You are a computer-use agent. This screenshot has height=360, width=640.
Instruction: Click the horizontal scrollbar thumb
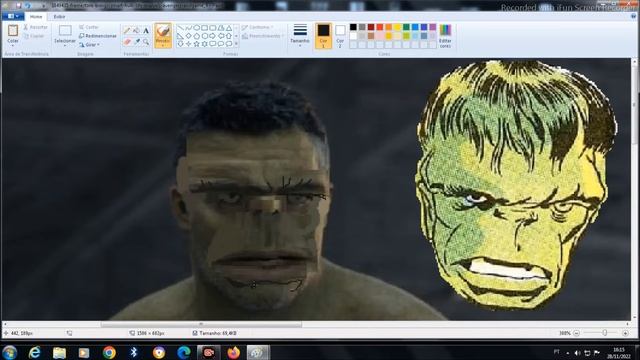(x=201, y=324)
